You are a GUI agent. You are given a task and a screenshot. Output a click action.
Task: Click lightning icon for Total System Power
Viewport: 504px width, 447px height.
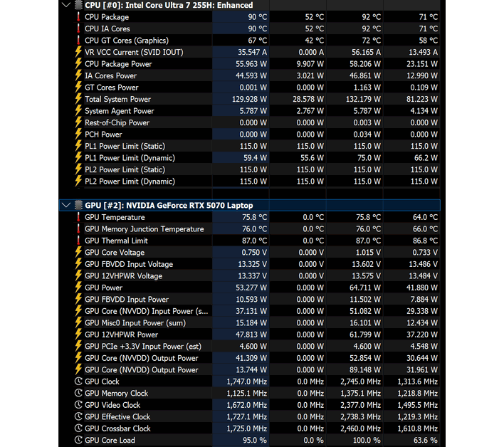(78, 99)
